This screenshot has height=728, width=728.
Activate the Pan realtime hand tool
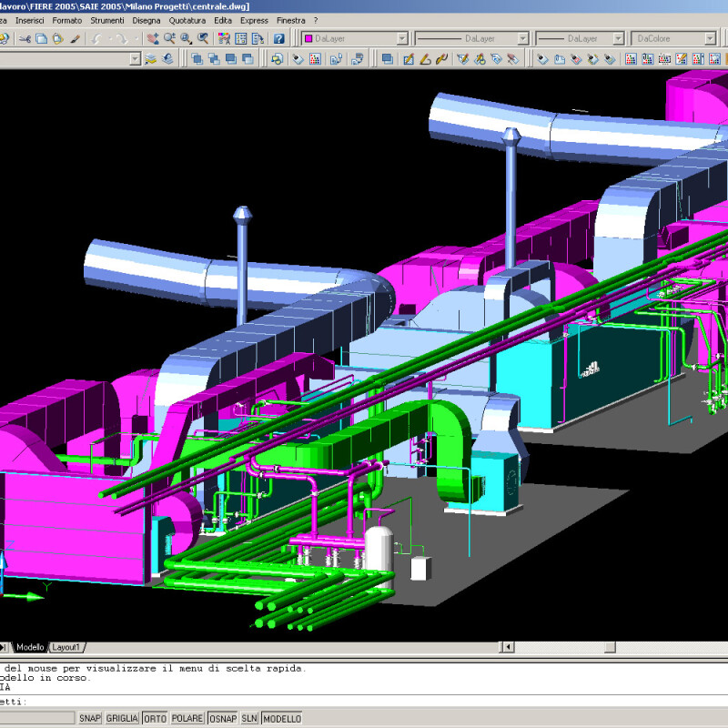[152, 38]
